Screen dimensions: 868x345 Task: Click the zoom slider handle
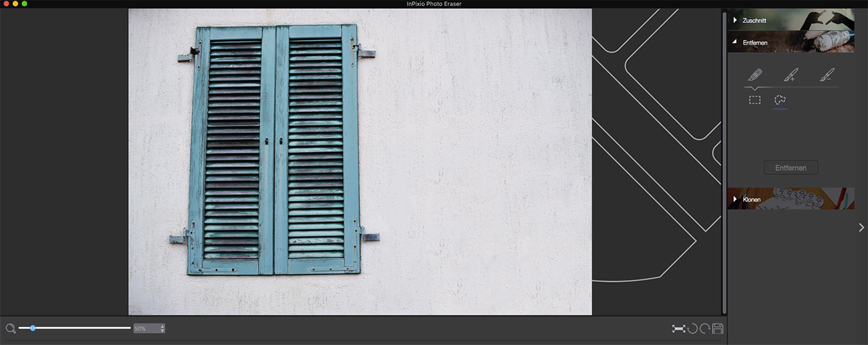32,328
